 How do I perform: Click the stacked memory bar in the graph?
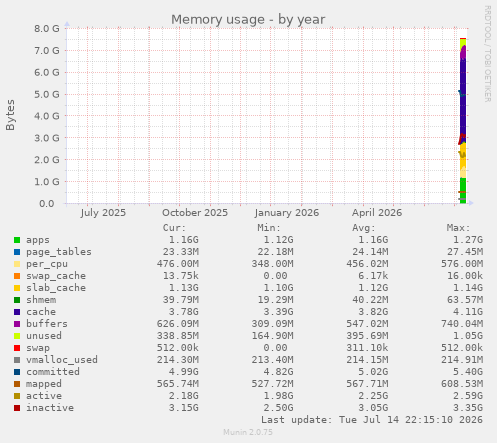(x=463, y=121)
